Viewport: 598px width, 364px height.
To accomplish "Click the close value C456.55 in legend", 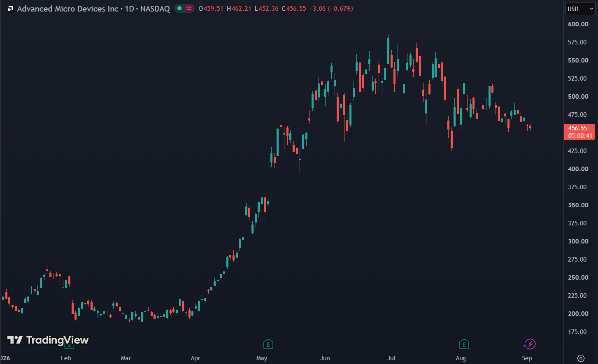I will (x=294, y=9).
